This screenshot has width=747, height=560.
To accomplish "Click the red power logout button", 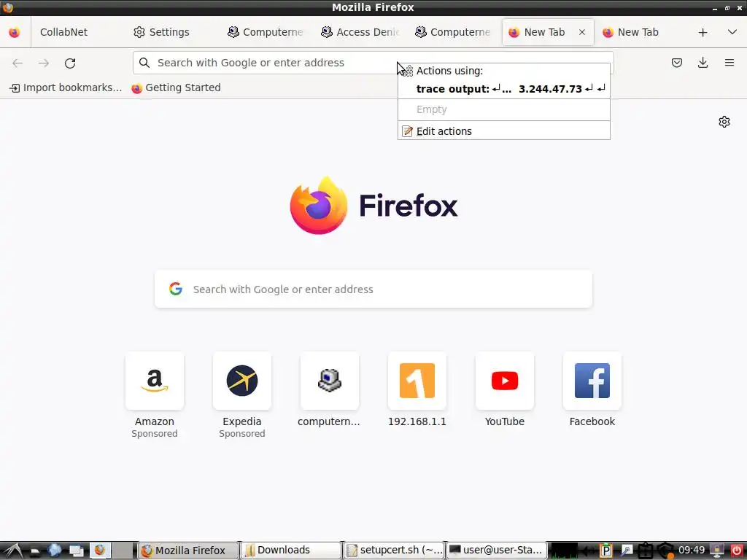I will coord(737,551).
